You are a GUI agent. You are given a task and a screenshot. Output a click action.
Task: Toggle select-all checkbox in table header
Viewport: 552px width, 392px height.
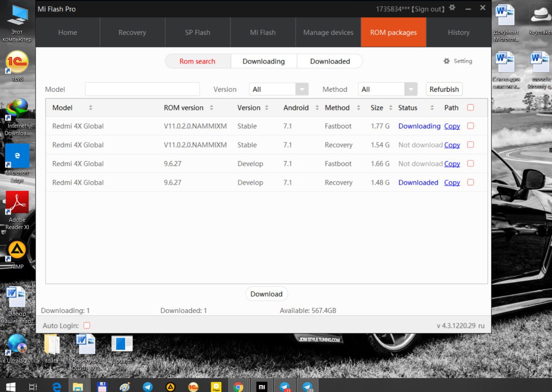click(x=470, y=108)
